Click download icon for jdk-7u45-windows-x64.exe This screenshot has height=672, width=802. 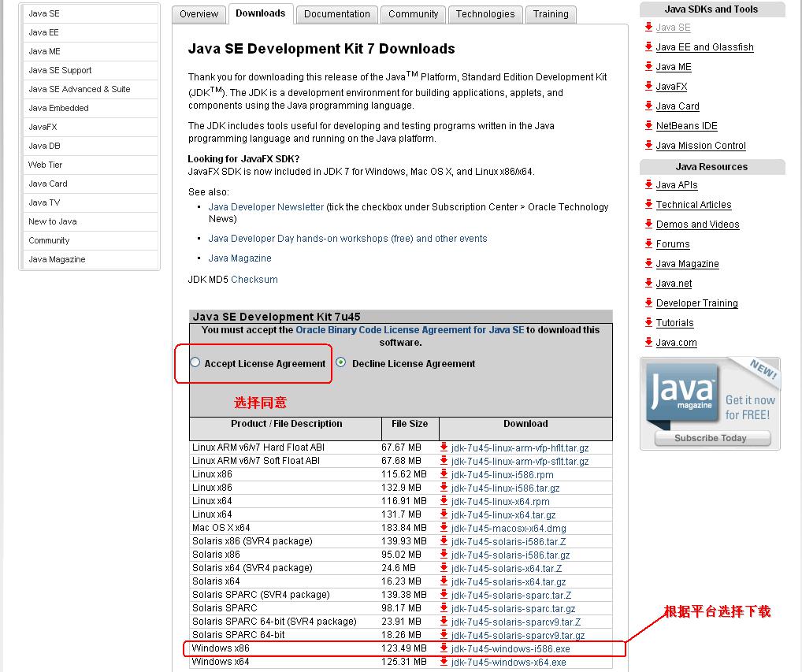444,661
